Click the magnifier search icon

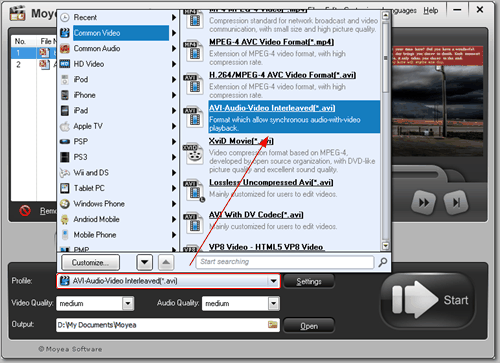383,262
